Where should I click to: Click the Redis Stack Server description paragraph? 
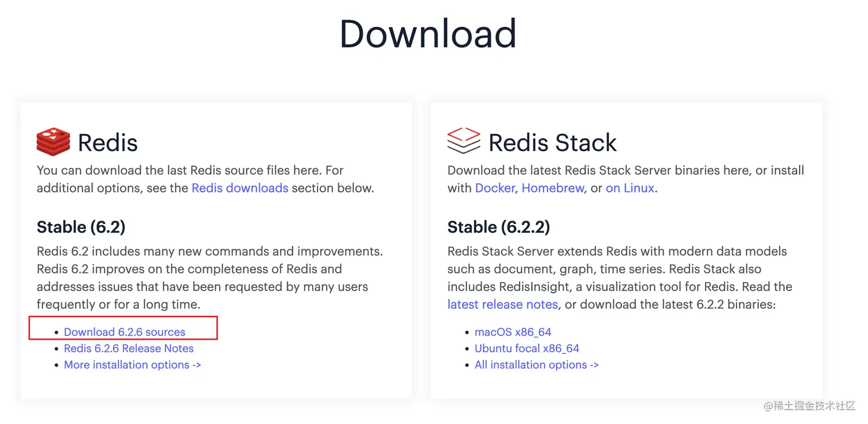(618, 269)
